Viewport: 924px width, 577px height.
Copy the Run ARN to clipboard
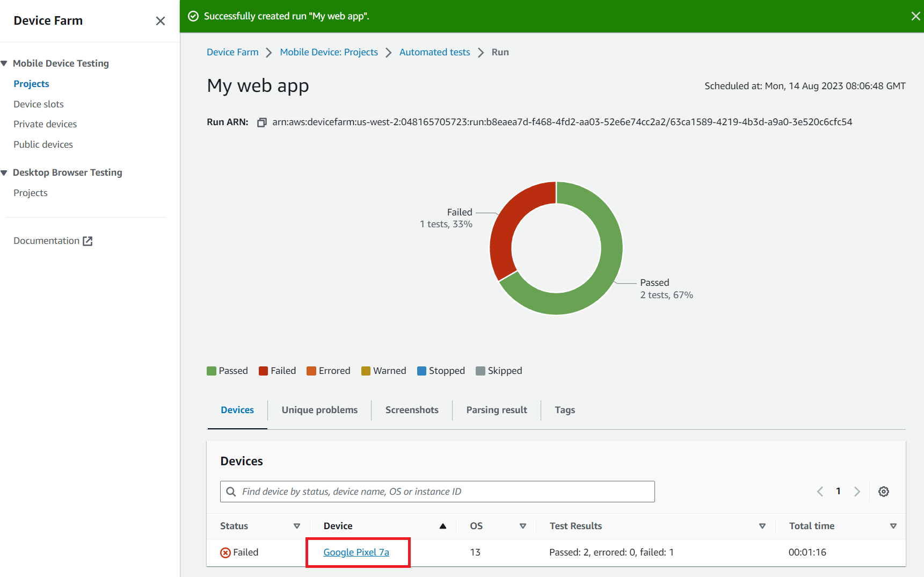point(261,122)
